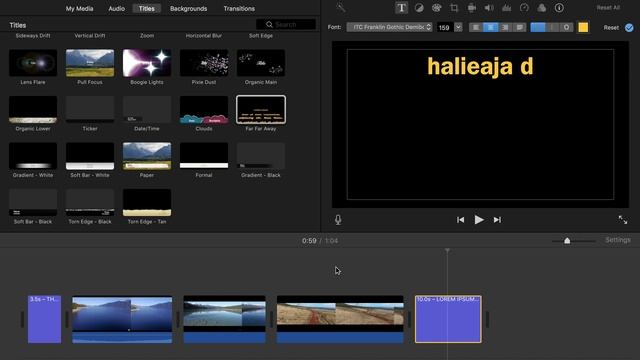640x360 pixels.
Task: Open Noise Reduction and Equalizer tool
Action: (x=507, y=8)
